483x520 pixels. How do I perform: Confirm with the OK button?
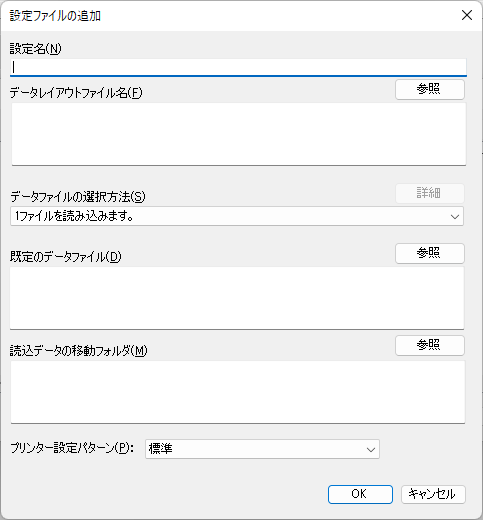(360, 494)
